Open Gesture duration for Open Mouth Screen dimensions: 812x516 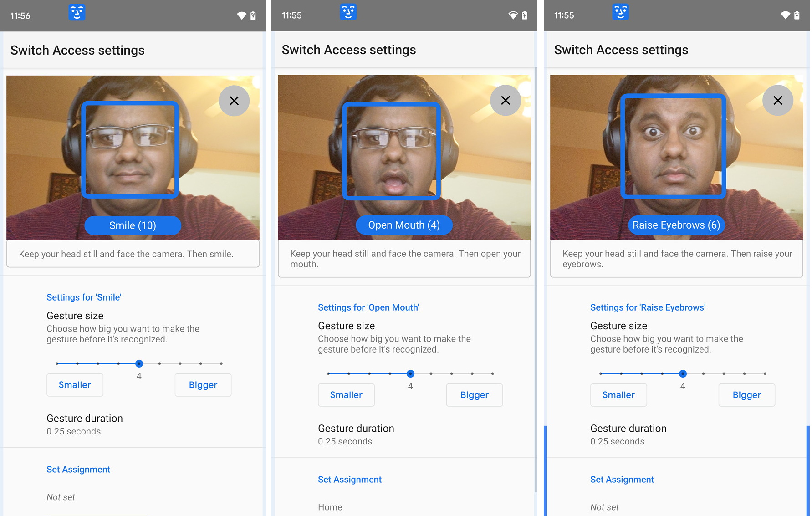(356, 434)
